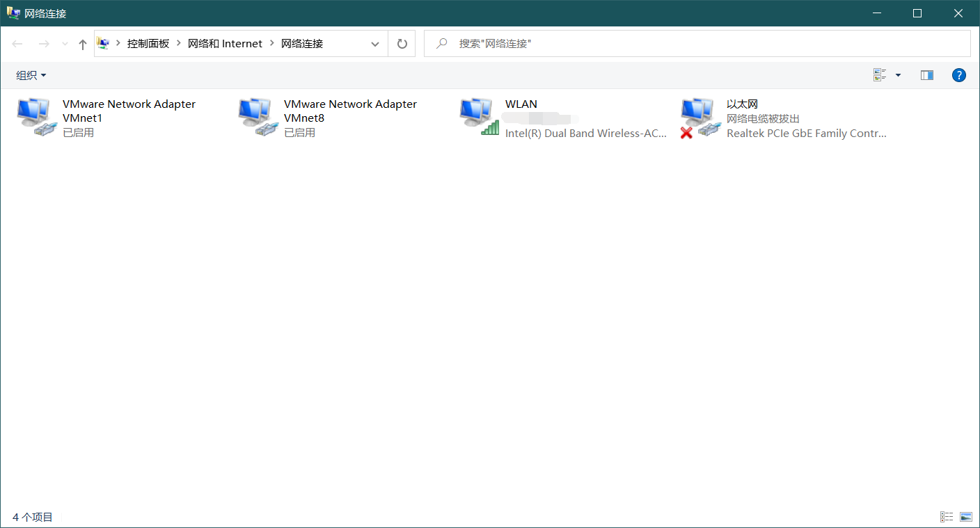Switch to large icons view in status bar
980x528 pixels.
point(966,517)
